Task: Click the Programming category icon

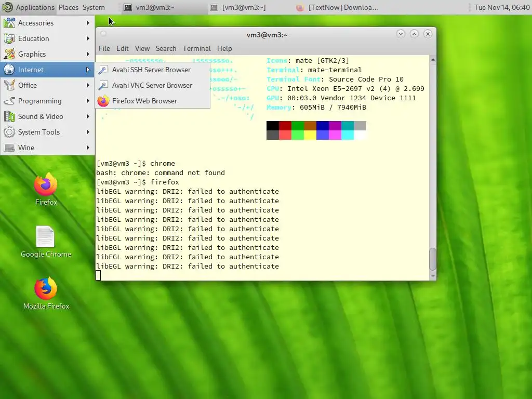Action: click(9, 101)
